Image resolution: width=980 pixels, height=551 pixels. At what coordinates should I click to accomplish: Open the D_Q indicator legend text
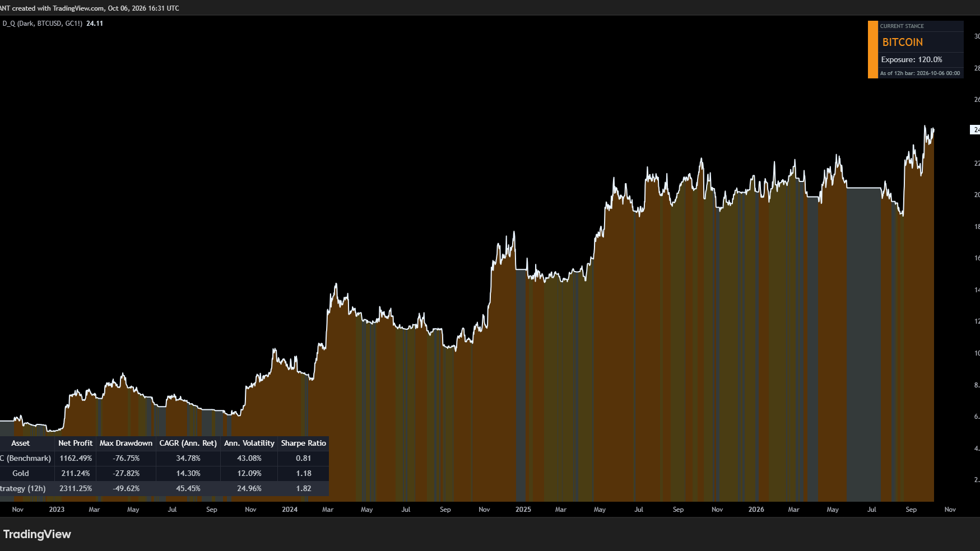(x=43, y=24)
